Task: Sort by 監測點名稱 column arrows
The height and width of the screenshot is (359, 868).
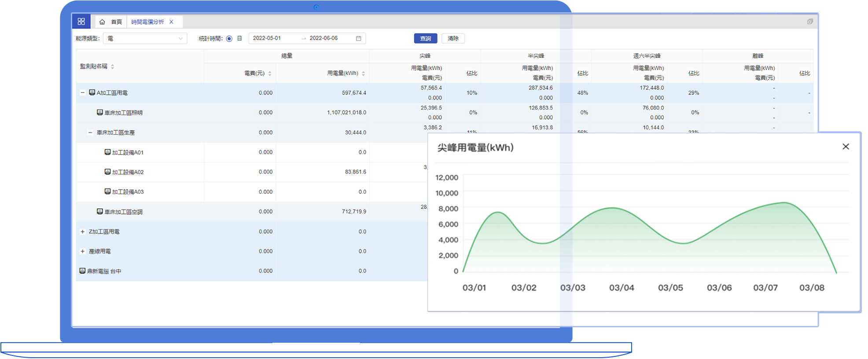Action: point(113,67)
